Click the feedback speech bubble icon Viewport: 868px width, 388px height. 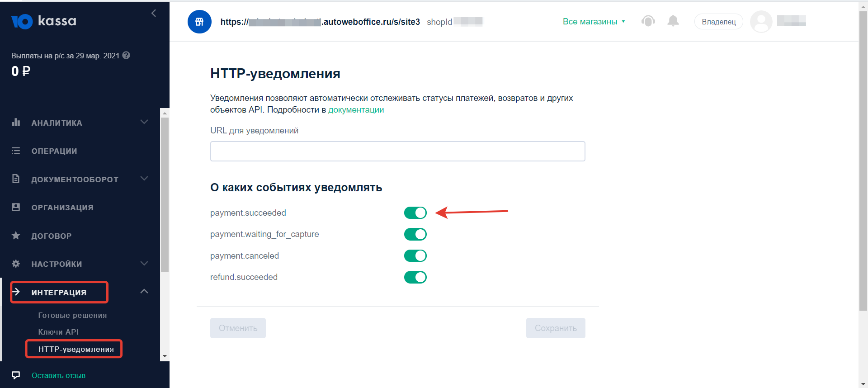(x=16, y=375)
